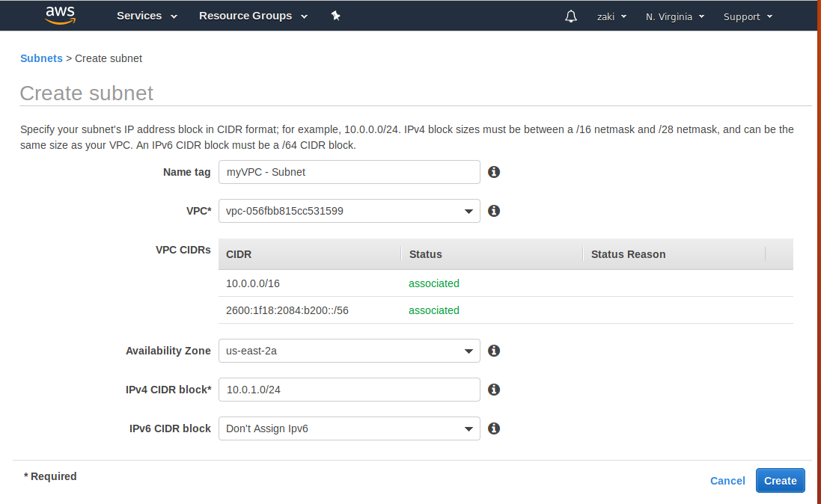Viewport: 821px width, 504px height.
Task: Click the info icon beside VPC dropdown
Action: tap(493, 211)
